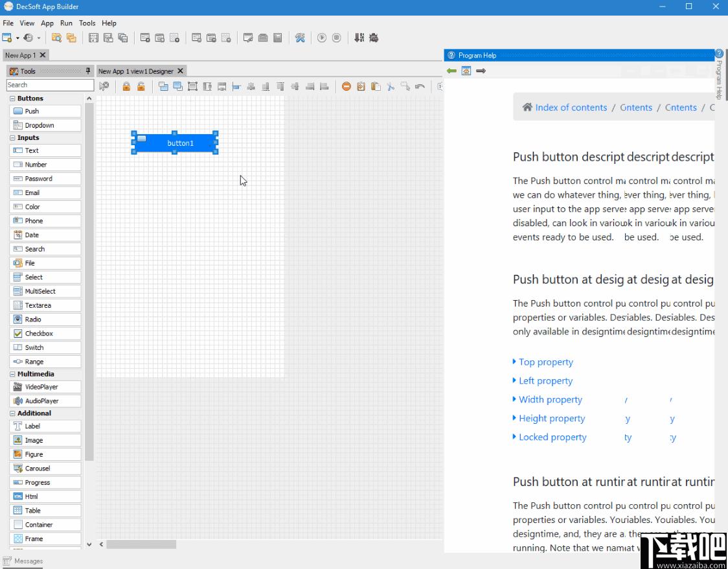This screenshot has height=569, width=728.
Task: Open the View menu
Action: point(27,23)
